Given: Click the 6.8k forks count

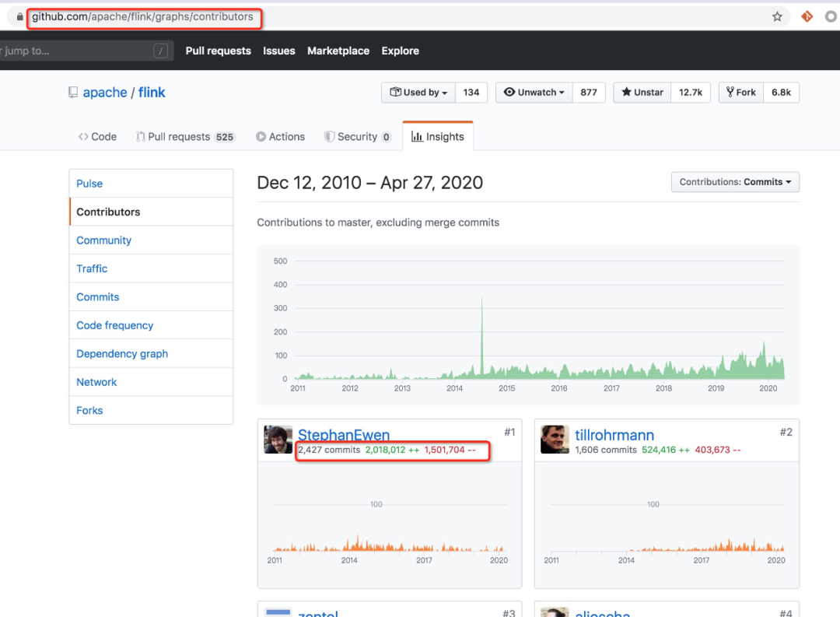Looking at the screenshot, I should point(781,93).
